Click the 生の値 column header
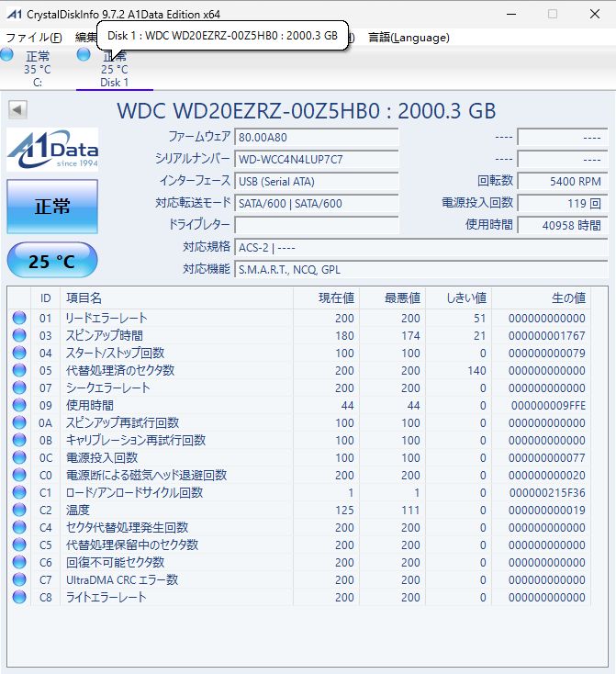The width and height of the screenshot is (616, 674). (542, 298)
